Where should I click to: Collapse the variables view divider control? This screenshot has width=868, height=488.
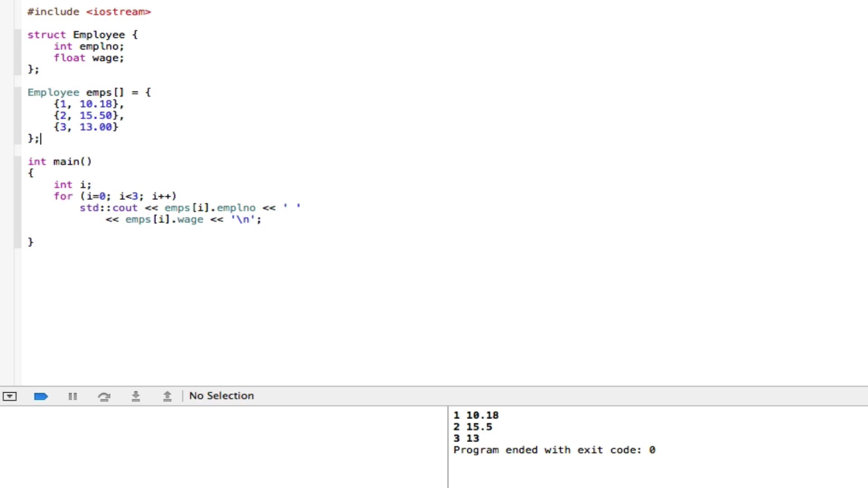pyautogui.click(x=448, y=447)
